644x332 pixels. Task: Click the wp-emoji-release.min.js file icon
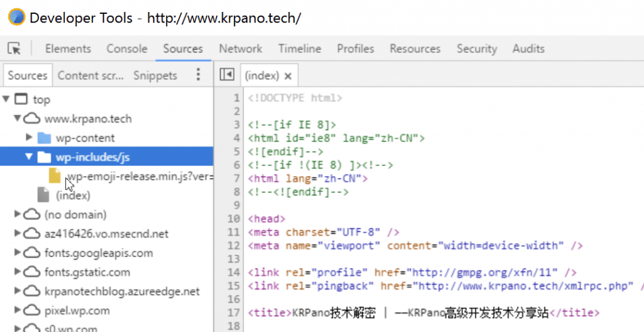(x=55, y=177)
